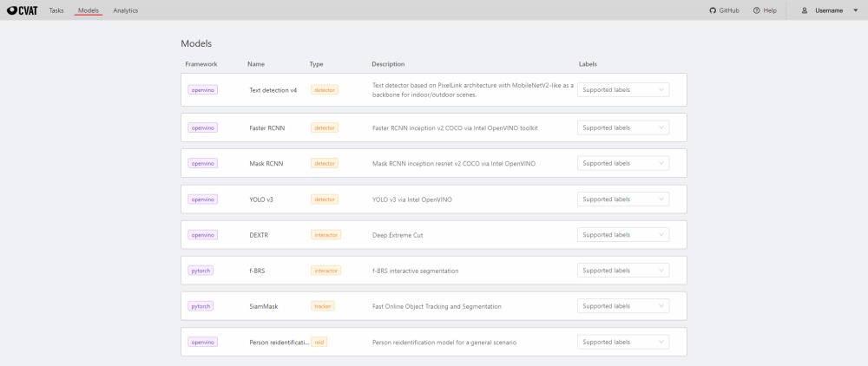Open Supported labels dropdown for f-BRS
Image resolution: width=868 pixels, height=366 pixels.
[x=622, y=271]
